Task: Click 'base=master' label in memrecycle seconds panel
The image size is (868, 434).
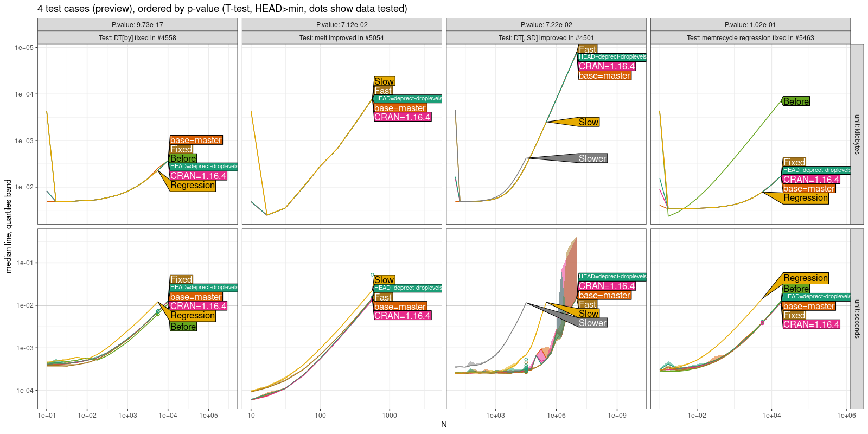Action: (x=809, y=306)
